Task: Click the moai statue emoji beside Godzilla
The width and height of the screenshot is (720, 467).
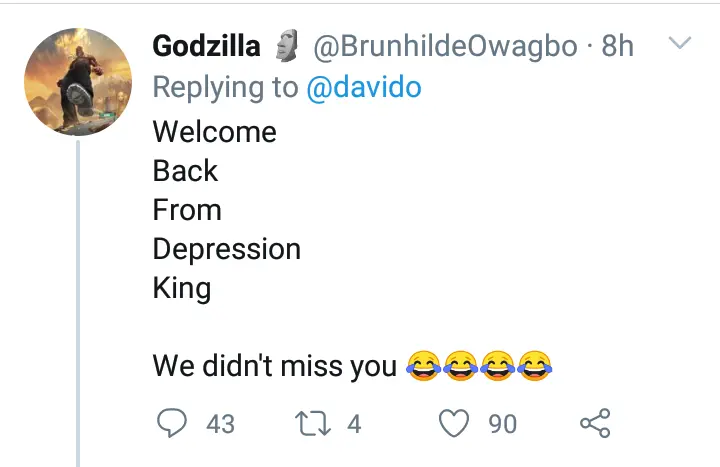Action: [x=287, y=46]
